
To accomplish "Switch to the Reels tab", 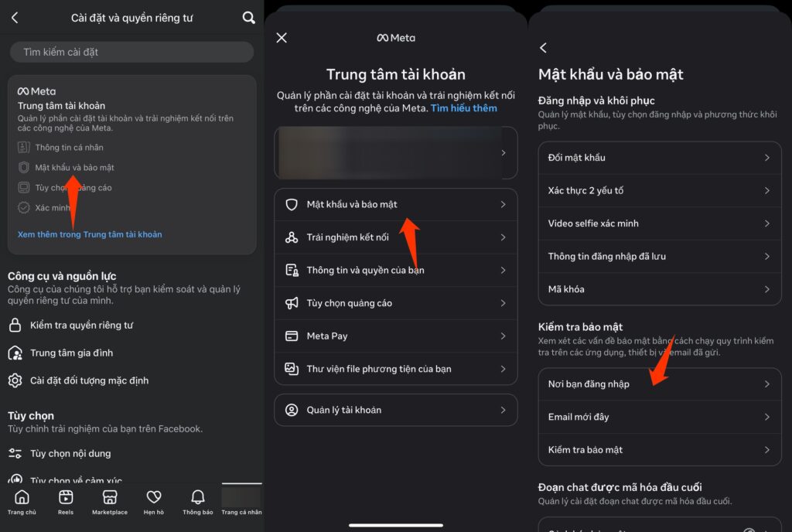I will (x=66, y=502).
